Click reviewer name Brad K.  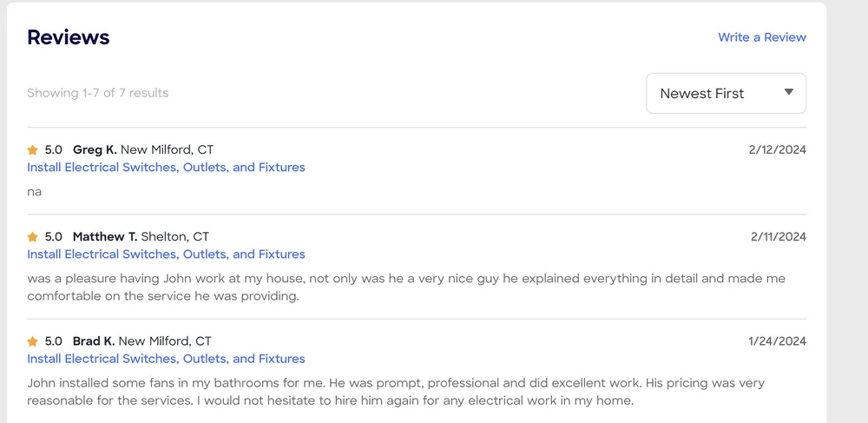(94, 341)
